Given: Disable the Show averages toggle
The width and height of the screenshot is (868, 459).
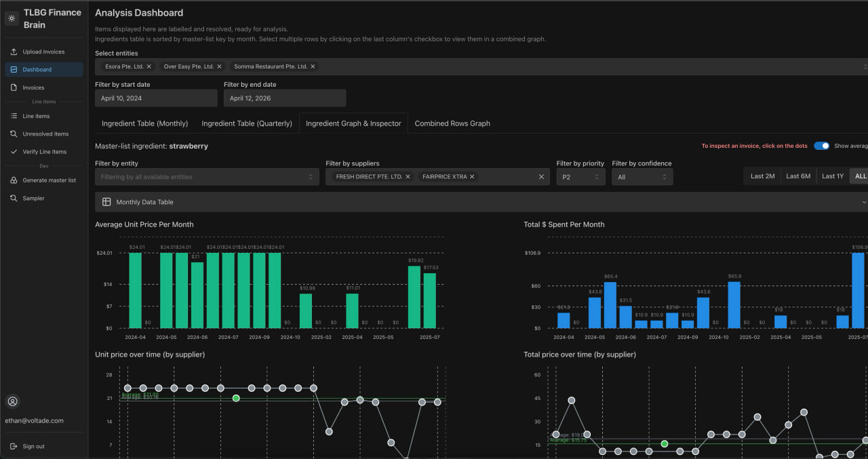Looking at the screenshot, I should (x=821, y=146).
